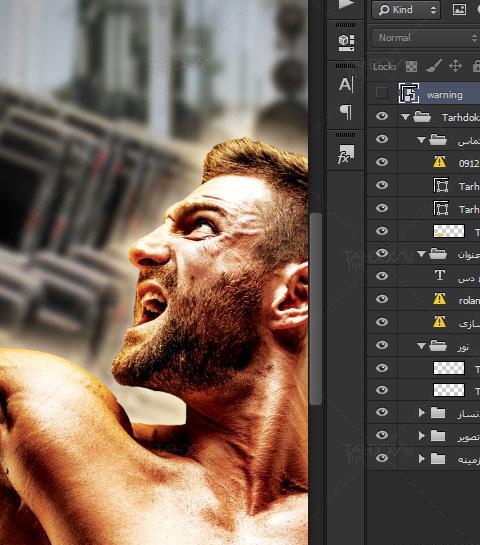Collapse the group whose name ends in عنوان

point(421,254)
